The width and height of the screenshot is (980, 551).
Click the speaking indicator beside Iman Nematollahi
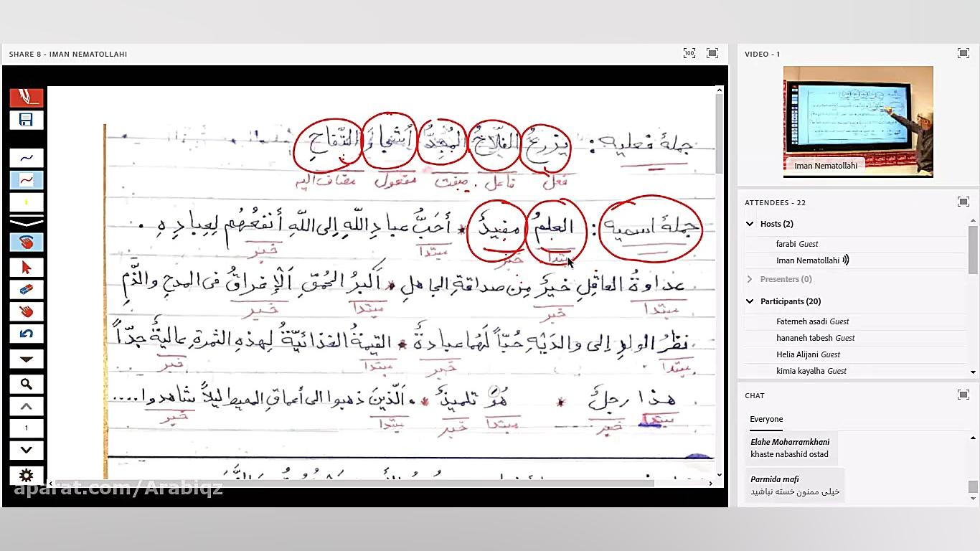point(846,260)
